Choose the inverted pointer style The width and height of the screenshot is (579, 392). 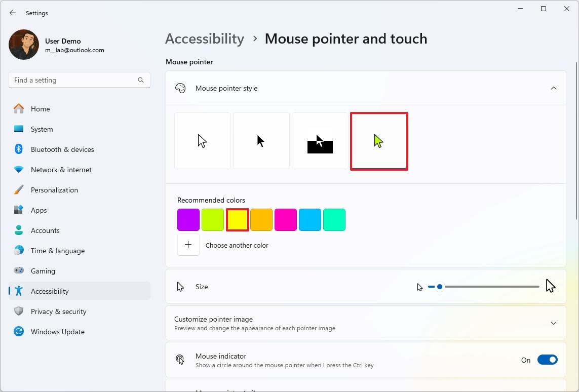pos(320,141)
